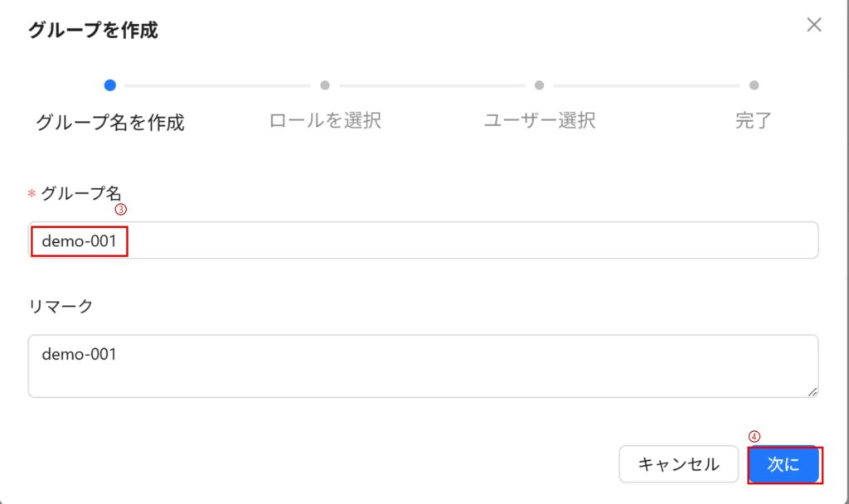Screen dimensions: 849x504
Task: Close the グループを作成 dialog
Action: tap(814, 25)
